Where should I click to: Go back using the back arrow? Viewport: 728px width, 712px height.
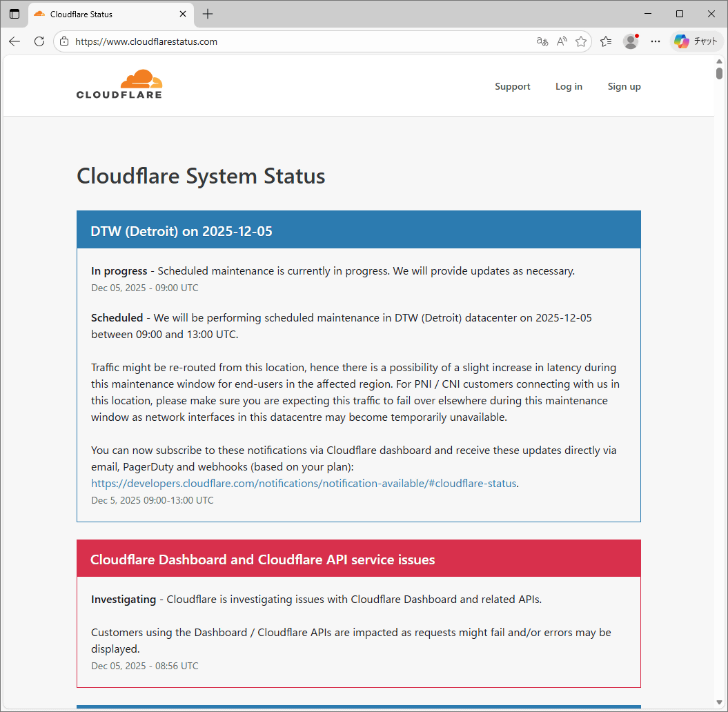(x=14, y=41)
